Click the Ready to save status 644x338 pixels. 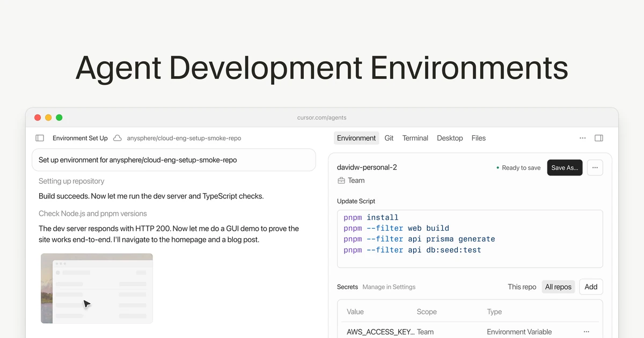[x=518, y=168]
